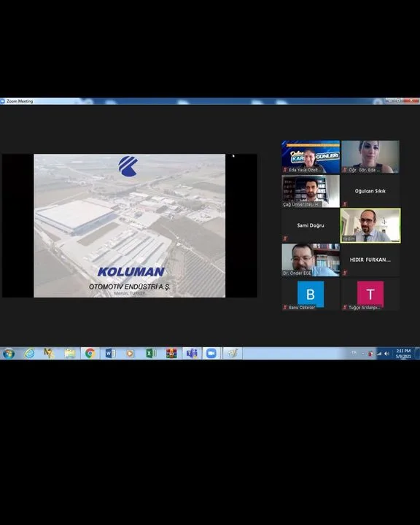The image size is (420, 525).
Task: Select the Oğulcan Sıkık participant tile
Action: tap(370, 191)
